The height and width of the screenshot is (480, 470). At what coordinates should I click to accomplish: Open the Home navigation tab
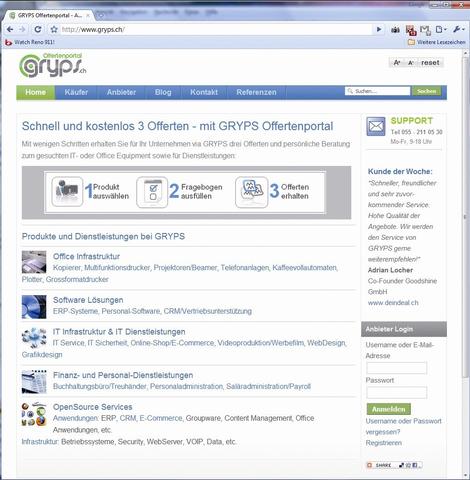coord(36,92)
